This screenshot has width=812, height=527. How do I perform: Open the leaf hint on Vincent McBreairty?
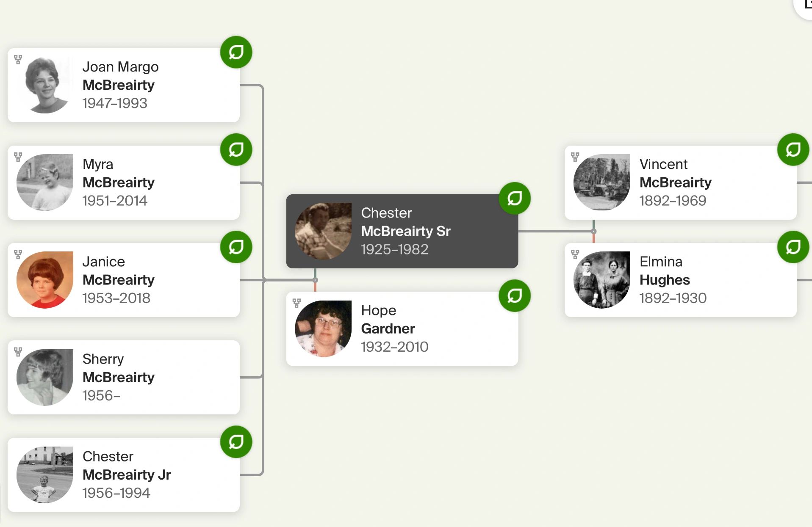[x=793, y=150]
